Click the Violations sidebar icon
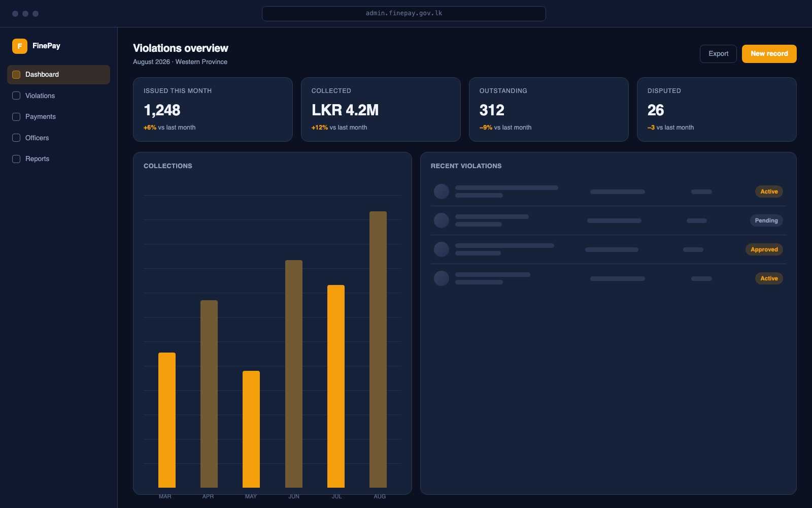Screen dimensions: 812x508 [x=16, y=96]
